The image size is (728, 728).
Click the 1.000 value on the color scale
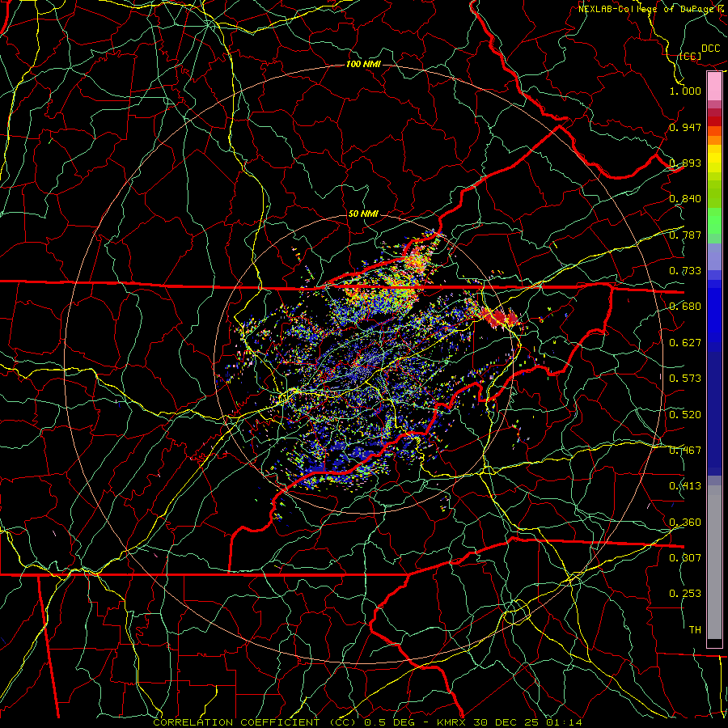pyautogui.click(x=685, y=91)
